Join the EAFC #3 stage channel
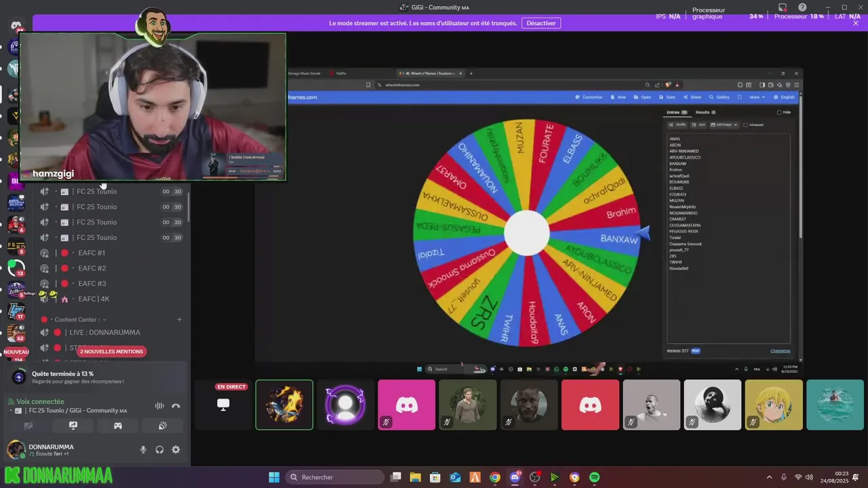This screenshot has width=868, height=488. pos(92,283)
